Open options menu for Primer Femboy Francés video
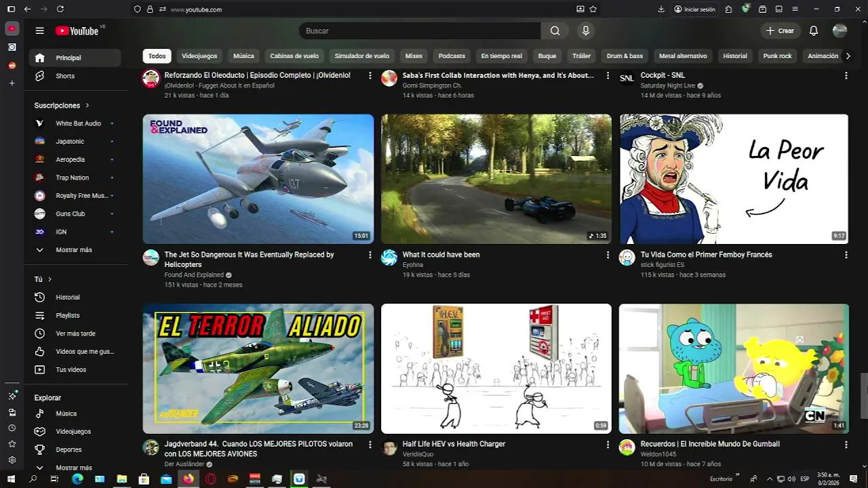This screenshot has width=868, height=488. click(846, 255)
